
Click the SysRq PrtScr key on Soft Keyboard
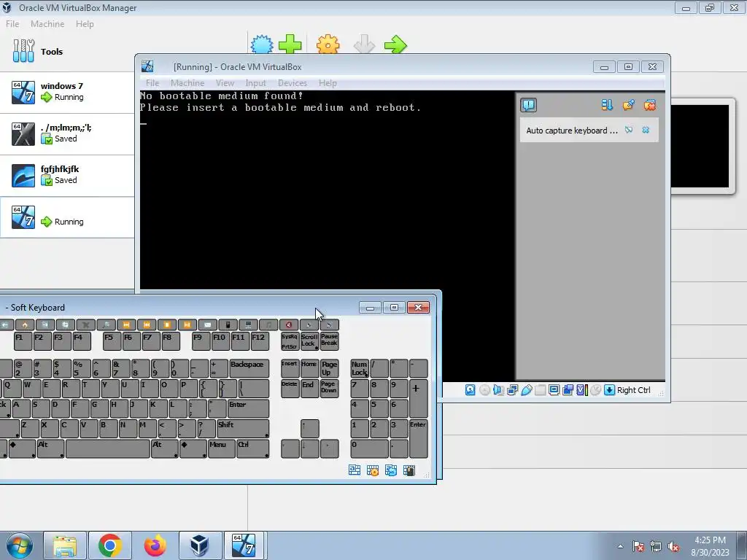[290, 341]
